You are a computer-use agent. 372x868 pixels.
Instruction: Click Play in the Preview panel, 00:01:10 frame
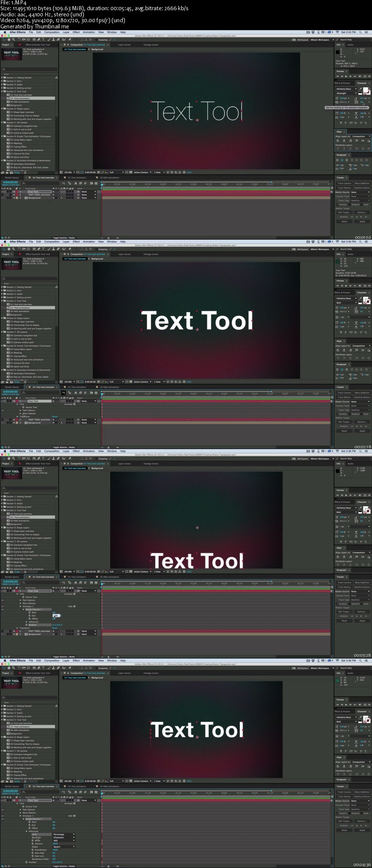[346, 76]
